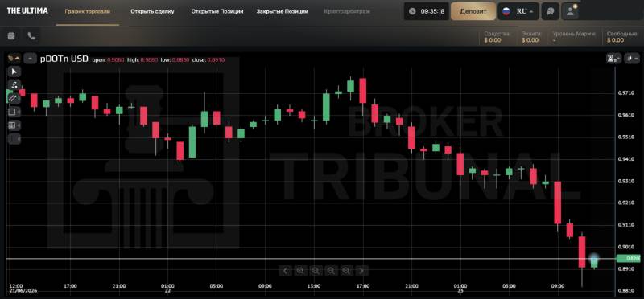
Task: Expand the grid layout tool
Action: pos(14,125)
